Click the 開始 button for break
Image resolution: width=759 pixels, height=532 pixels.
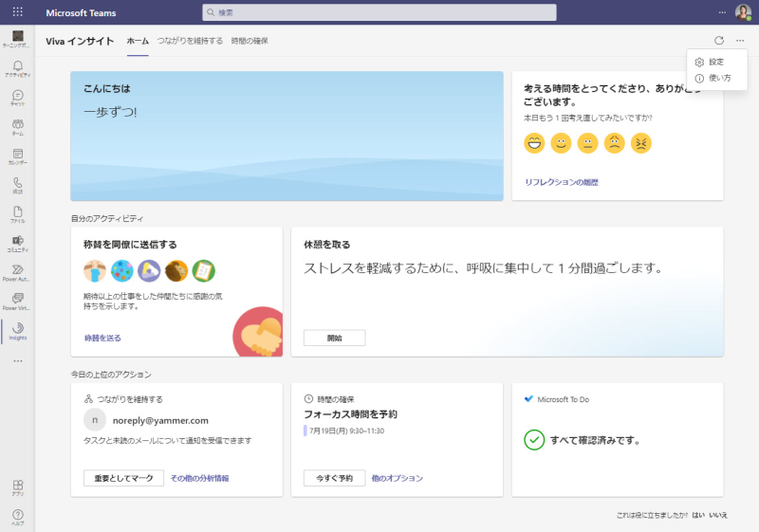(335, 338)
